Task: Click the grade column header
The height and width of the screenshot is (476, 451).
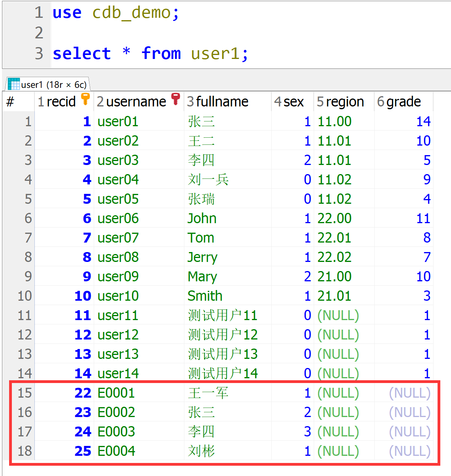Action: coord(403,102)
